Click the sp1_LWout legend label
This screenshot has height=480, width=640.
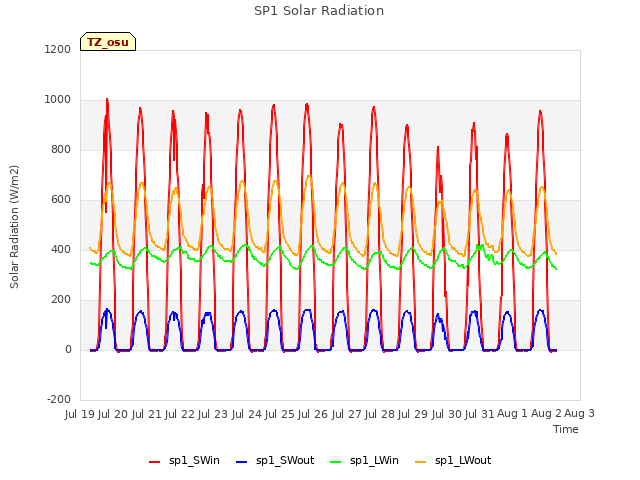coord(463,460)
